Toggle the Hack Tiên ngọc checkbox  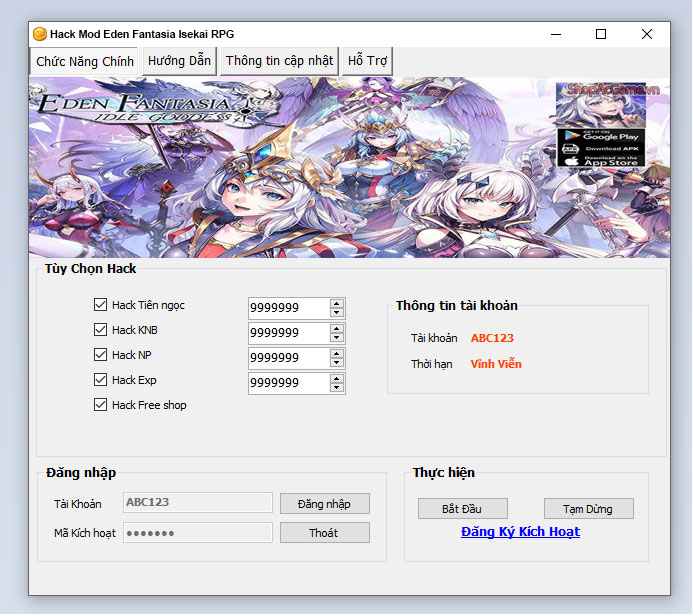(x=100, y=305)
